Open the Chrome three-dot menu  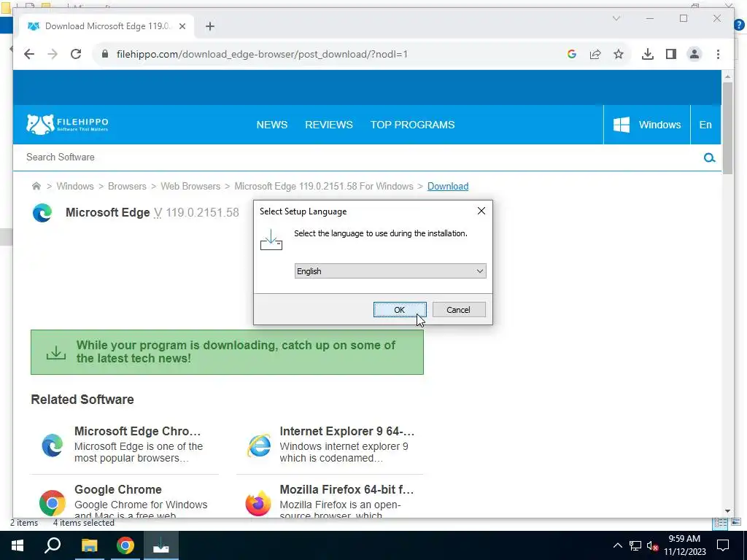pos(718,54)
